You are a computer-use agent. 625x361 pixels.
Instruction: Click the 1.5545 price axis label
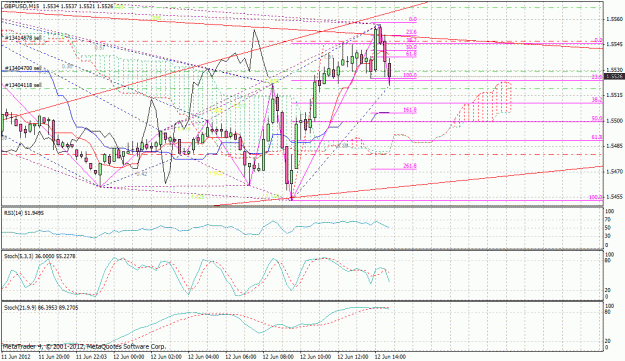tap(614, 44)
